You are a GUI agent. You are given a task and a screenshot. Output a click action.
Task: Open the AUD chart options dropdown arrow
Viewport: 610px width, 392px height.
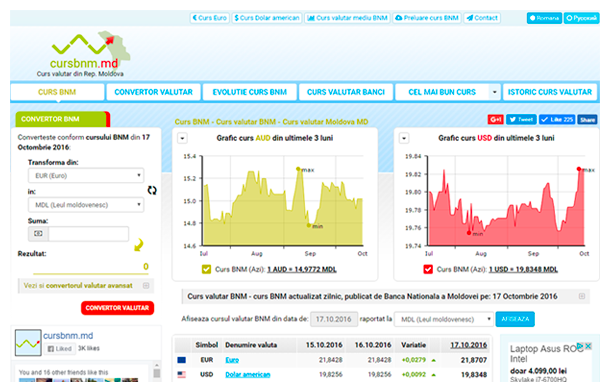pyautogui.click(x=182, y=138)
